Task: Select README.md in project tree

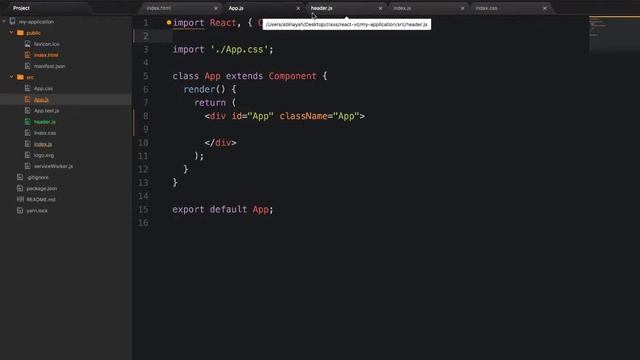Action: click(x=41, y=200)
